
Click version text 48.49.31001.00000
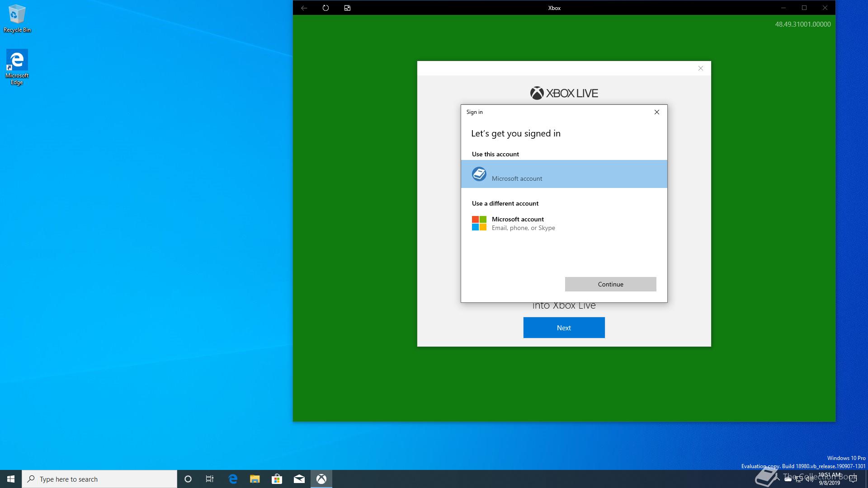tap(803, 24)
